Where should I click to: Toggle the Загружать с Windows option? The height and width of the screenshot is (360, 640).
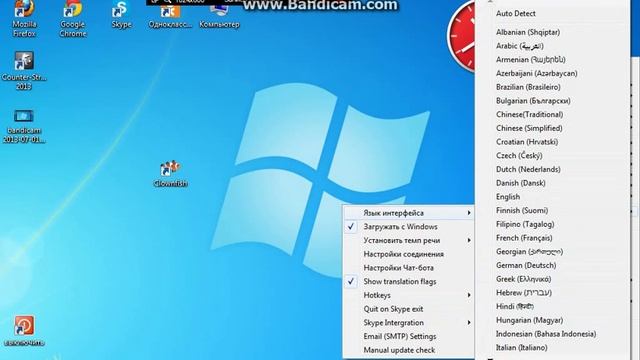[x=409, y=227]
